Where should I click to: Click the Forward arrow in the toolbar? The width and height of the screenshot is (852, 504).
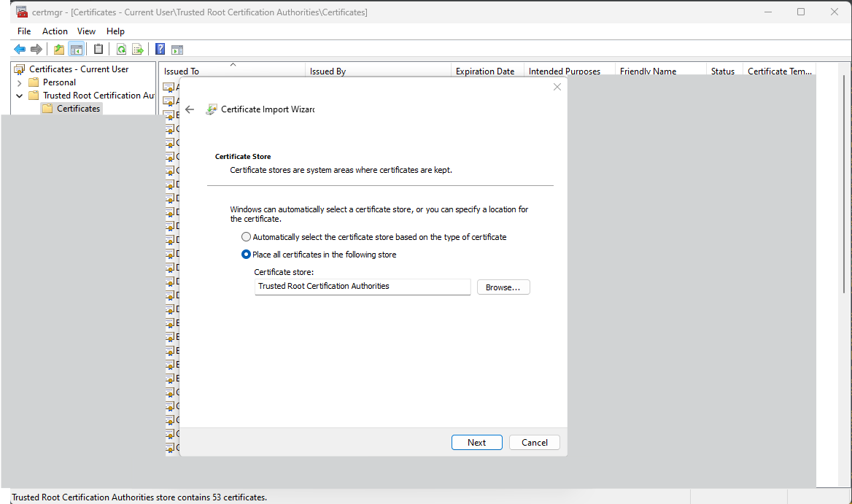coord(36,50)
